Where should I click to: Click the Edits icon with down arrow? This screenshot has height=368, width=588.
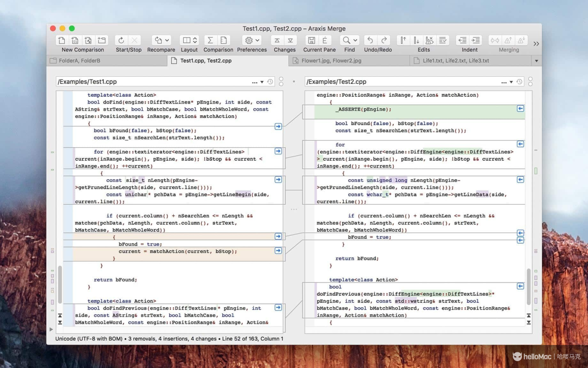(416, 40)
